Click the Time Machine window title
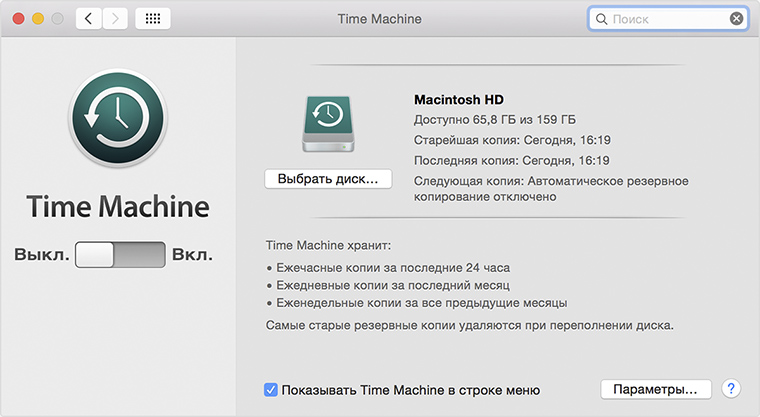 point(380,19)
